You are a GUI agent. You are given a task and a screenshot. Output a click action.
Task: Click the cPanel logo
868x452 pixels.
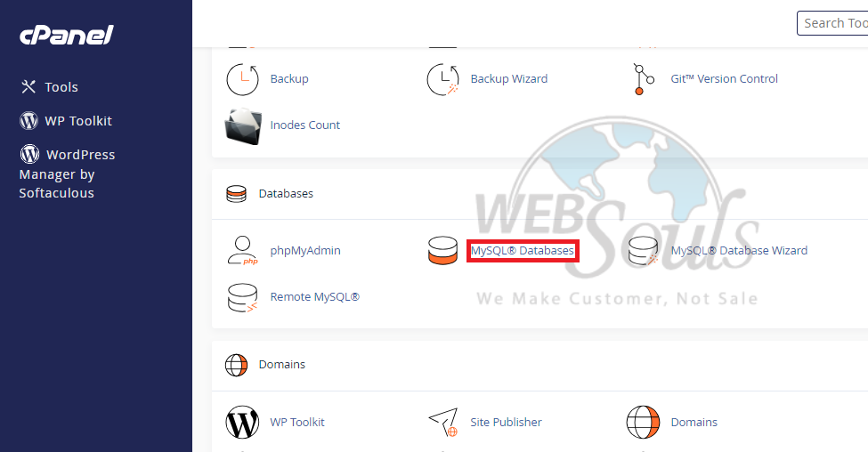[67, 35]
